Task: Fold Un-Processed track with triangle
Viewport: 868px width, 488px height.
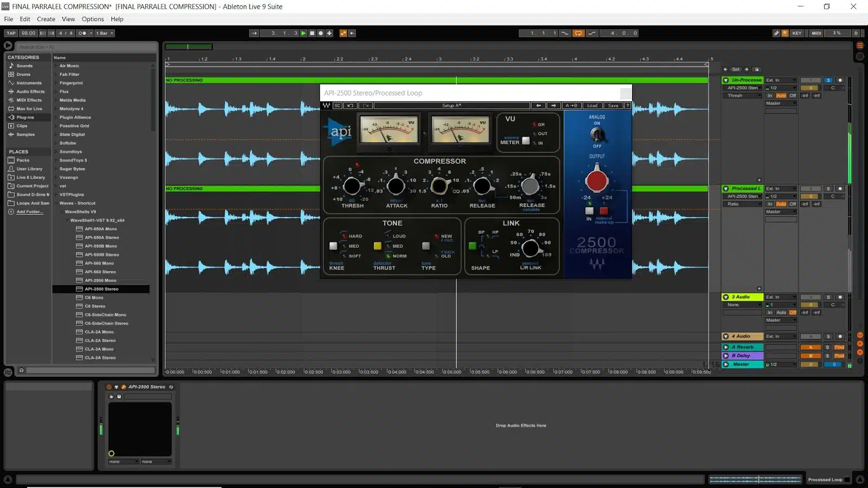Action: [726, 80]
